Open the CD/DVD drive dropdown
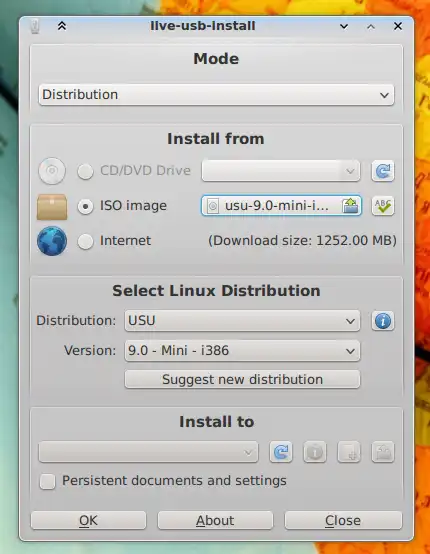The height and width of the screenshot is (554, 430). point(281,171)
